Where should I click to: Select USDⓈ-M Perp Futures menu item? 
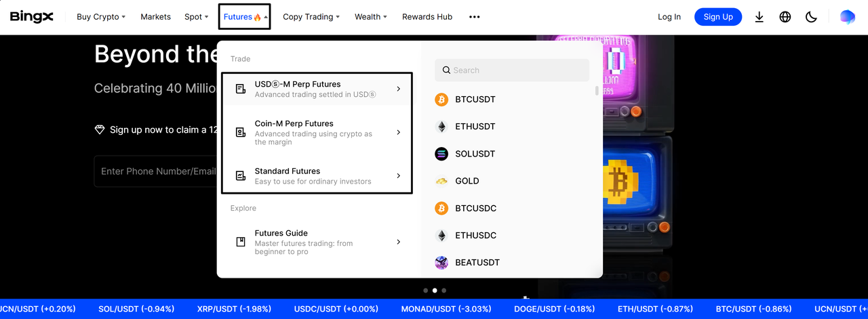(317, 89)
